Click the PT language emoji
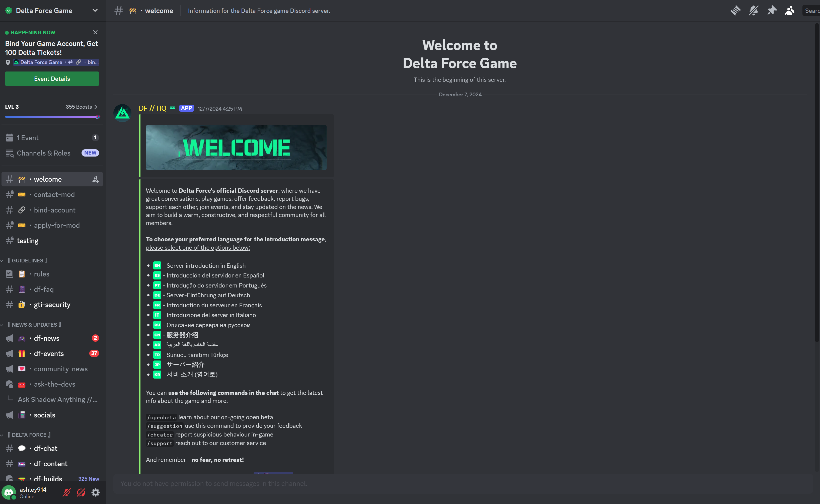The image size is (820, 504). click(x=157, y=285)
